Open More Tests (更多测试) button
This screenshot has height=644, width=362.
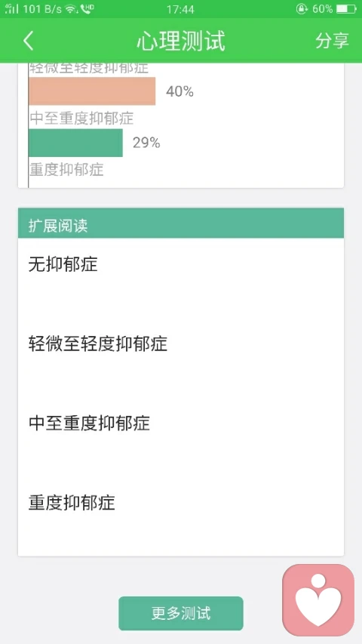tap(181, 613)
